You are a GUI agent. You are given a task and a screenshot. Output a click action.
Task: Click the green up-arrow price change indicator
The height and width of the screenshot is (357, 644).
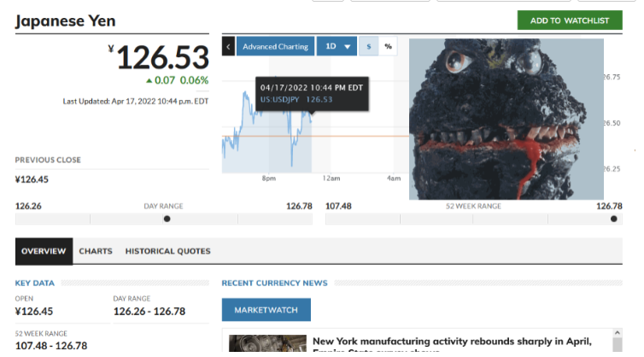[149, 81]
